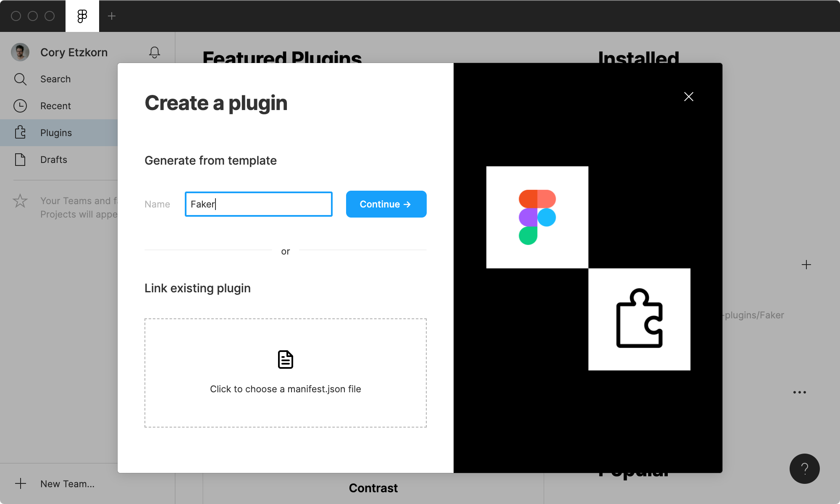Click the Drafts icon in sidebar
Viewport: 840px width, 504px height.
[x=21, y=159]
